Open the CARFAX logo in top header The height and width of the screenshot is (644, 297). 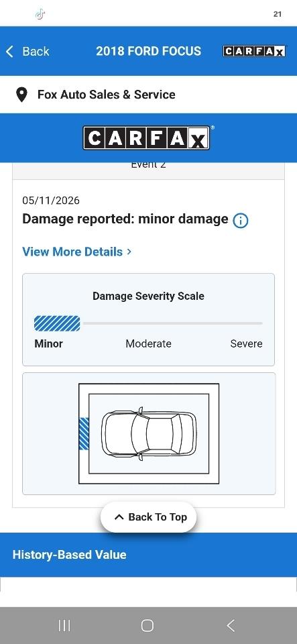click(254, 51)
